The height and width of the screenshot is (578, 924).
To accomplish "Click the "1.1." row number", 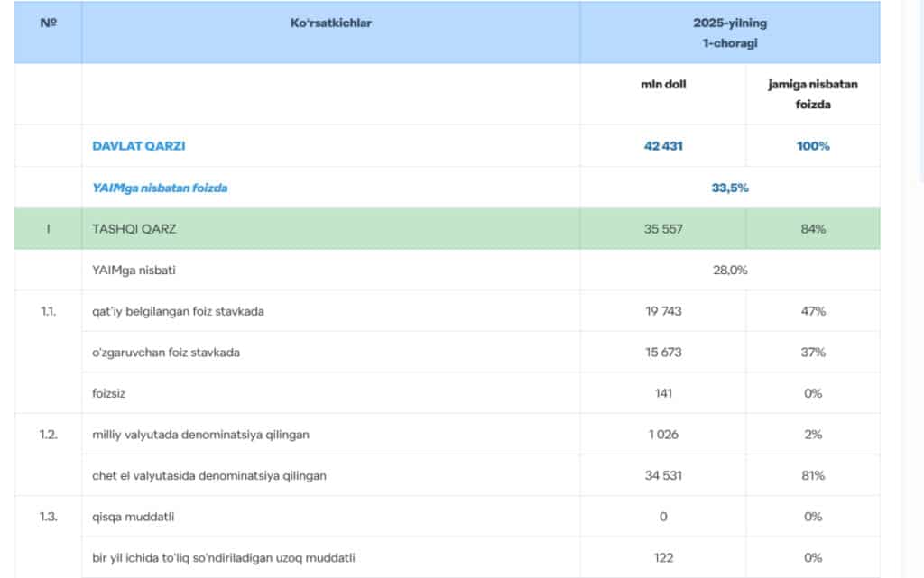I will [49, 311].
